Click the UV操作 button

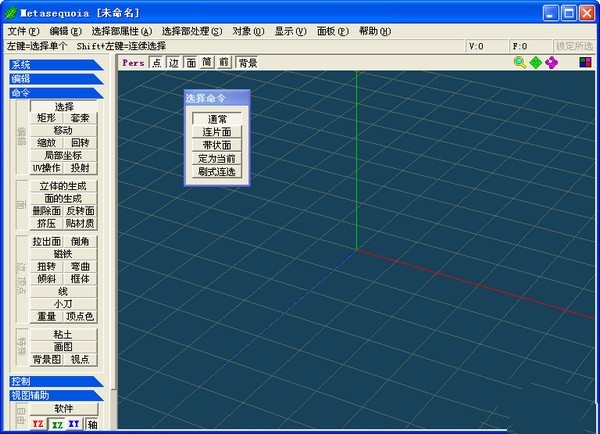pyautogui.click(x=47, y=168)
